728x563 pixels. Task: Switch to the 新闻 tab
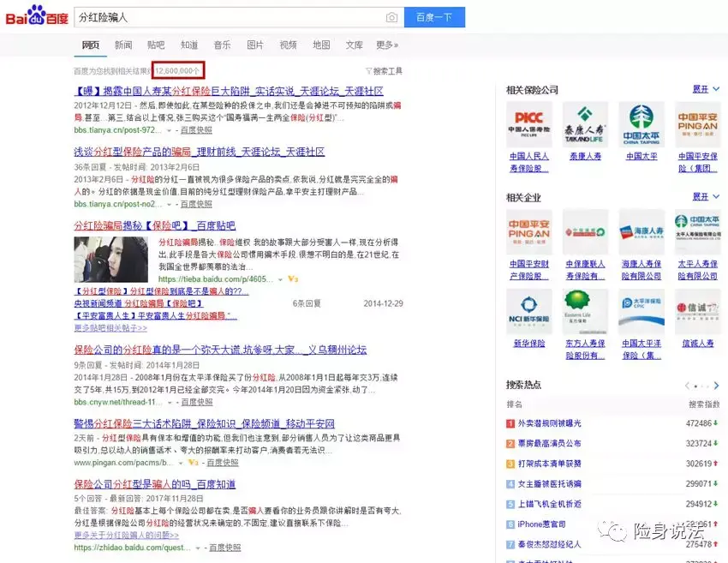pyautogui.click(x=124, y=45)
